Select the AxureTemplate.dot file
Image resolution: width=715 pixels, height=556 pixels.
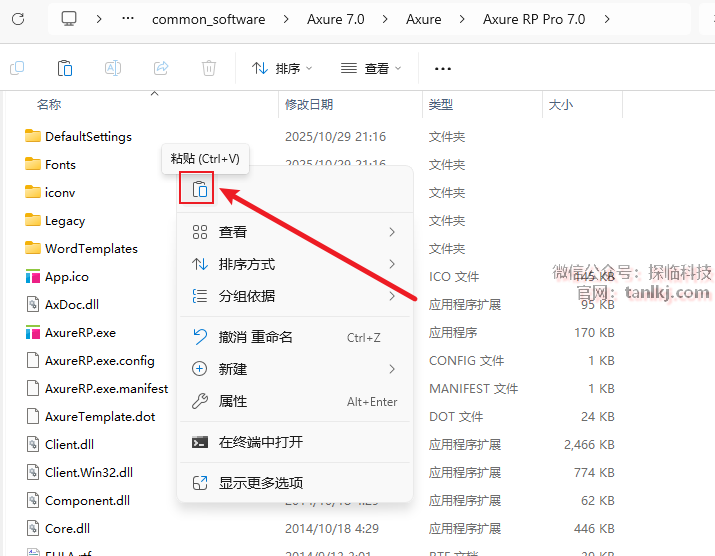(x=100, y=417)
